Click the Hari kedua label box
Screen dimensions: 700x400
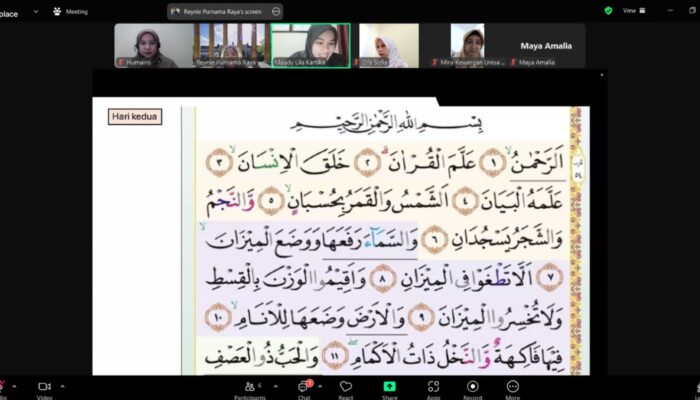point(135,117)
